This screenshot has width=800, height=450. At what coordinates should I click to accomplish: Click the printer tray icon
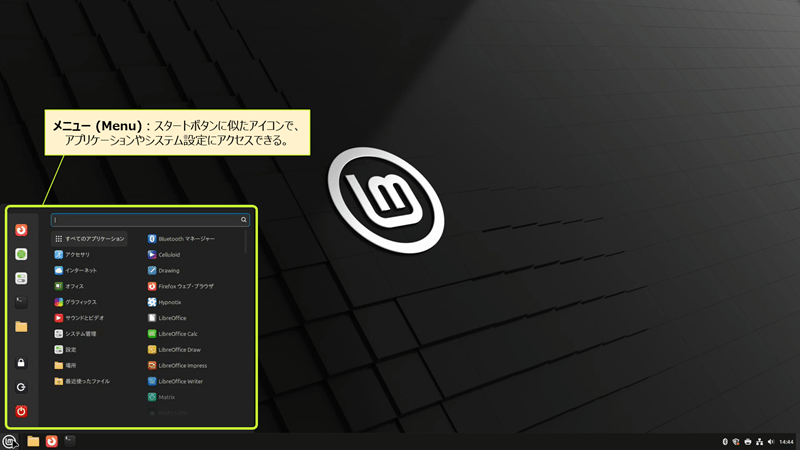[x=747, y=442]
